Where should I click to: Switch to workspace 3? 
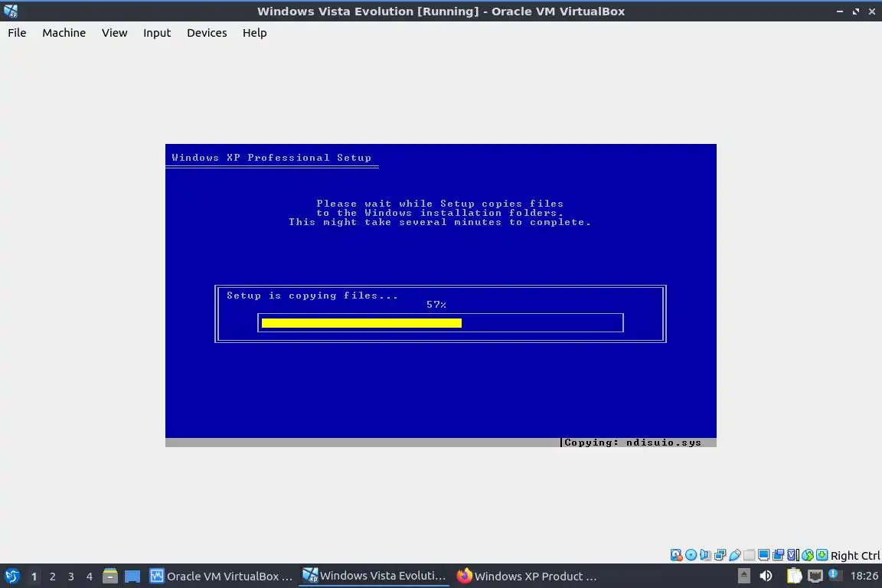click(x=71, y=577)
